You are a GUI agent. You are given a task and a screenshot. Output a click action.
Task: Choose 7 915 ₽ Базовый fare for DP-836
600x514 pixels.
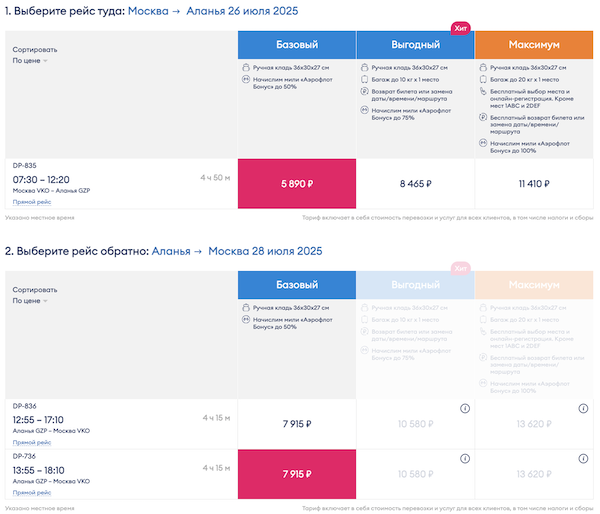coord(296,423)
